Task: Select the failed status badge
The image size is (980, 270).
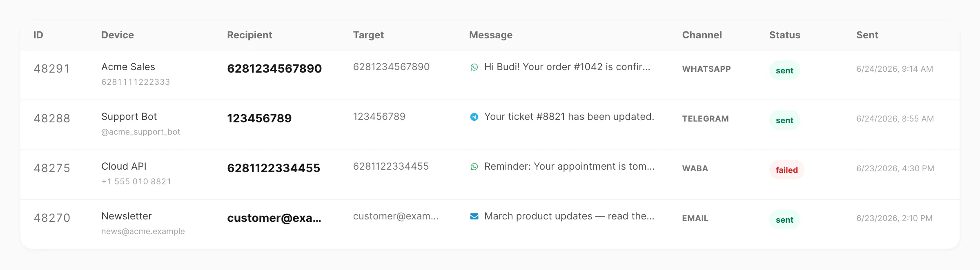Action: click(x=786, y=170)
